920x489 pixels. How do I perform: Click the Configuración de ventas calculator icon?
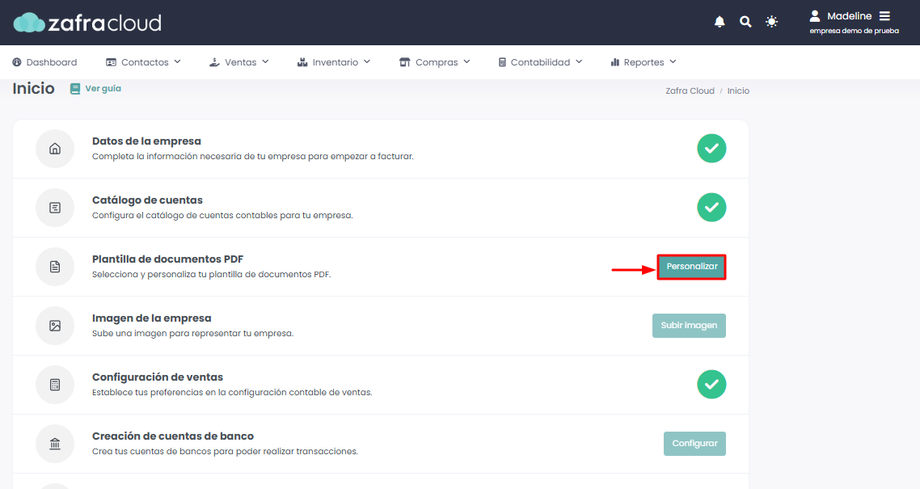coord(55,385)
